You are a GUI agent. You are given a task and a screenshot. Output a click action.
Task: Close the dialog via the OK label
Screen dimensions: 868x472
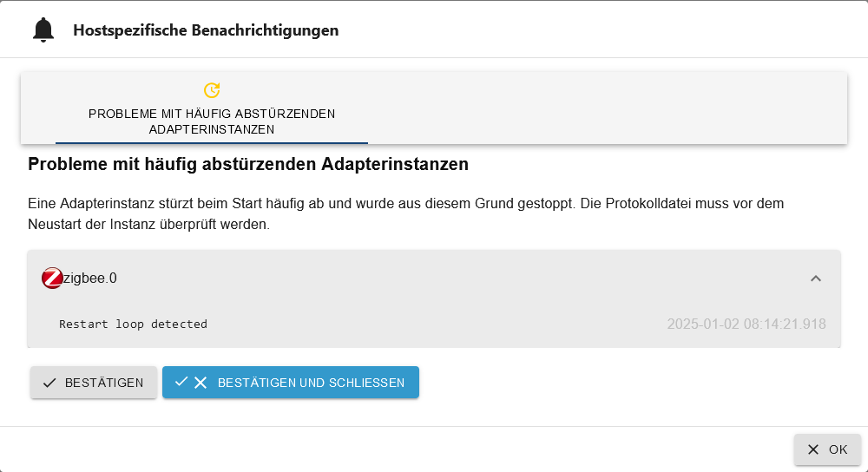(838, 449)
